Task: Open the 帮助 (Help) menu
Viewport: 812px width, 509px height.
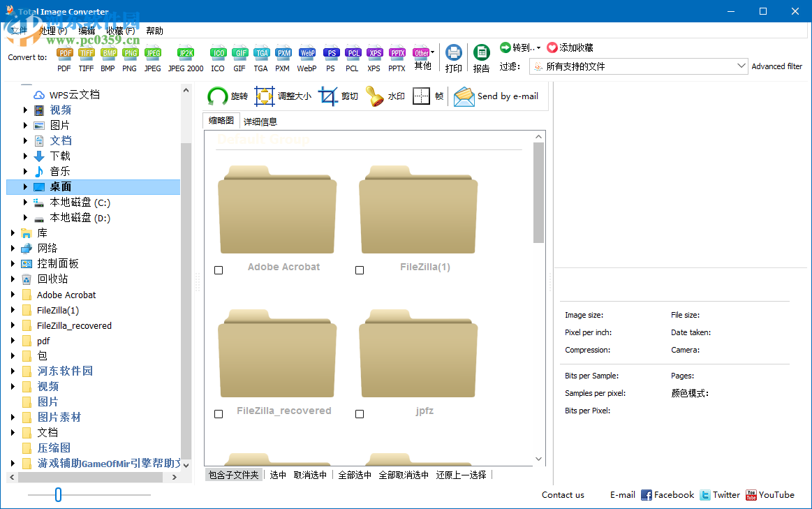Action: coord(154,31)
